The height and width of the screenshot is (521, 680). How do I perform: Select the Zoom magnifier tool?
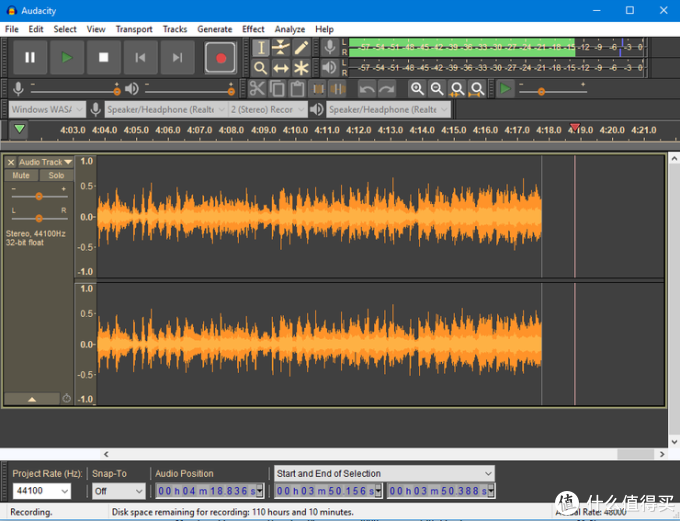[261, 68]
